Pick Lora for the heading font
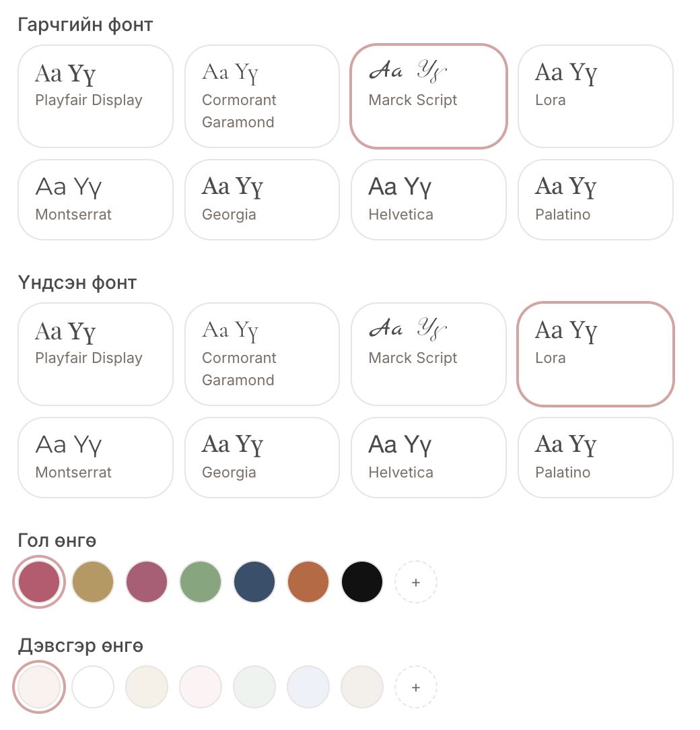Screen dimensions: 700x730 [x=596, y=96]
